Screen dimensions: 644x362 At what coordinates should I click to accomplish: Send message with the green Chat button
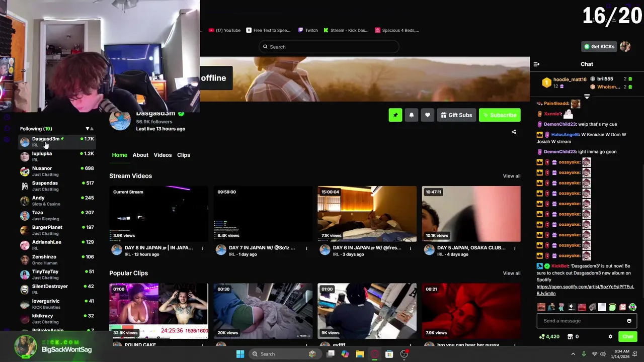tap(628, 336)
